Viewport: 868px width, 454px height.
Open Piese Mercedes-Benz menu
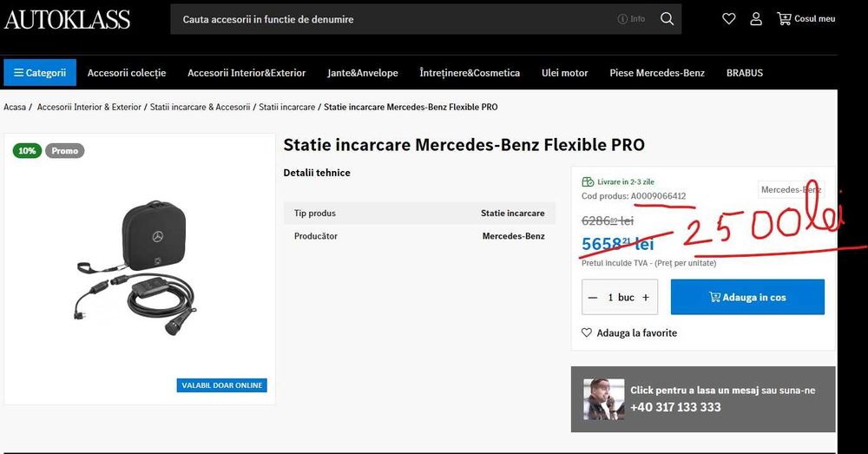coord(657,73)
